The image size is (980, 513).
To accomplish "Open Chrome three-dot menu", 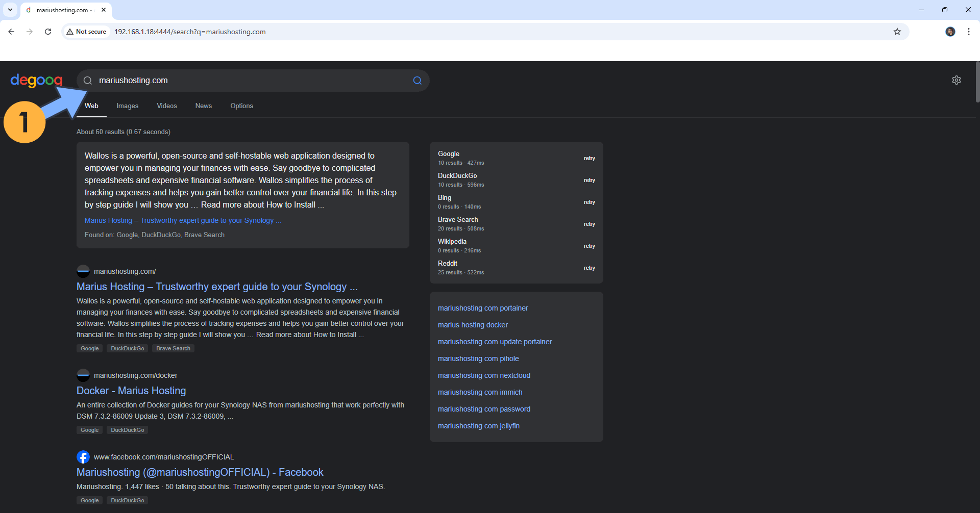I will tap(968, 32).
